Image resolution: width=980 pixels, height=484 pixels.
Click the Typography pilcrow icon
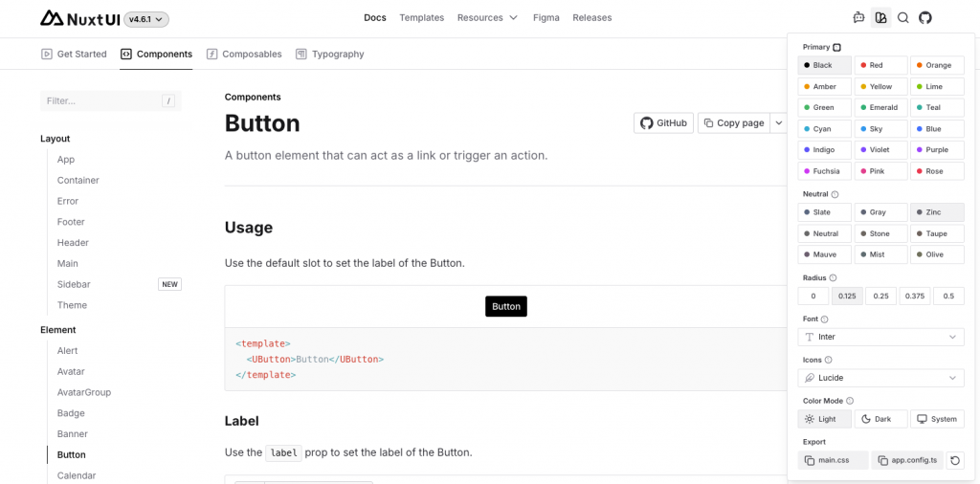coord(301,54)
